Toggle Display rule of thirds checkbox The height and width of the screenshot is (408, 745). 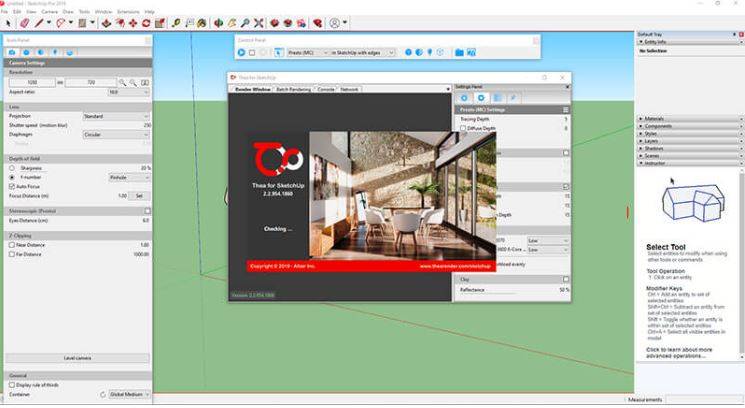pos(11,384)
